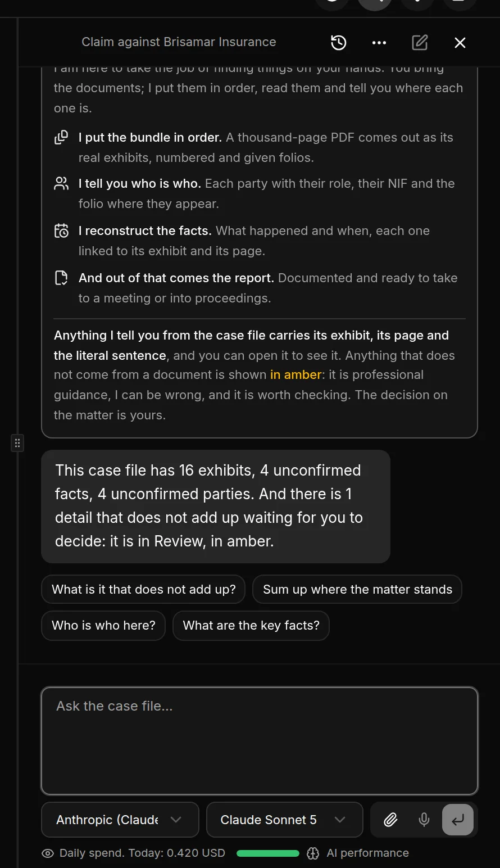
Task: Open the three-dots more options menu
Action: click(x=379, y=43)
